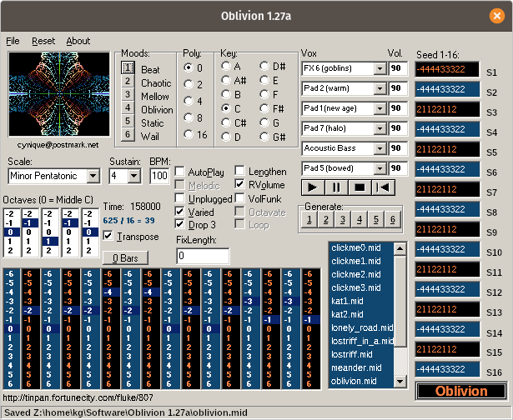
Task: Click Generate button 5
Action: (x=376, y=220)
